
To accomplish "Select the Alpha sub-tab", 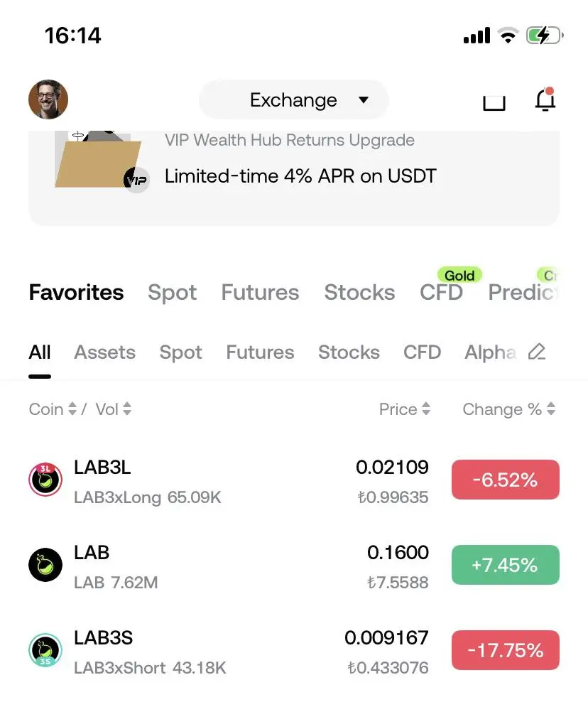I will pos(491,352).
